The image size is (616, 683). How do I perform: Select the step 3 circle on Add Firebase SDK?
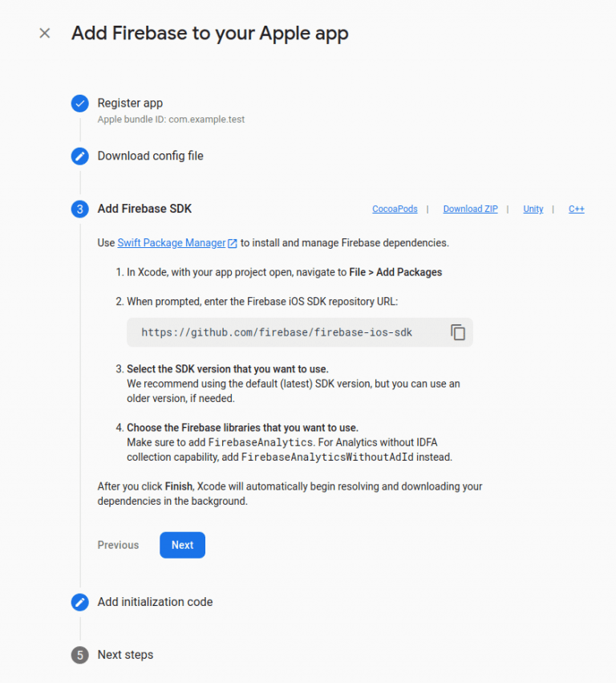click(x=79, y=209)
